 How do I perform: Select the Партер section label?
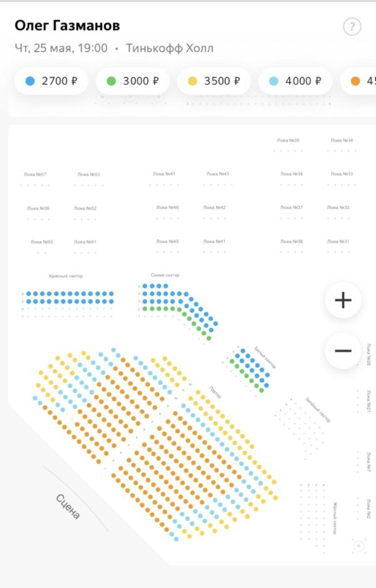coord(215,392)
